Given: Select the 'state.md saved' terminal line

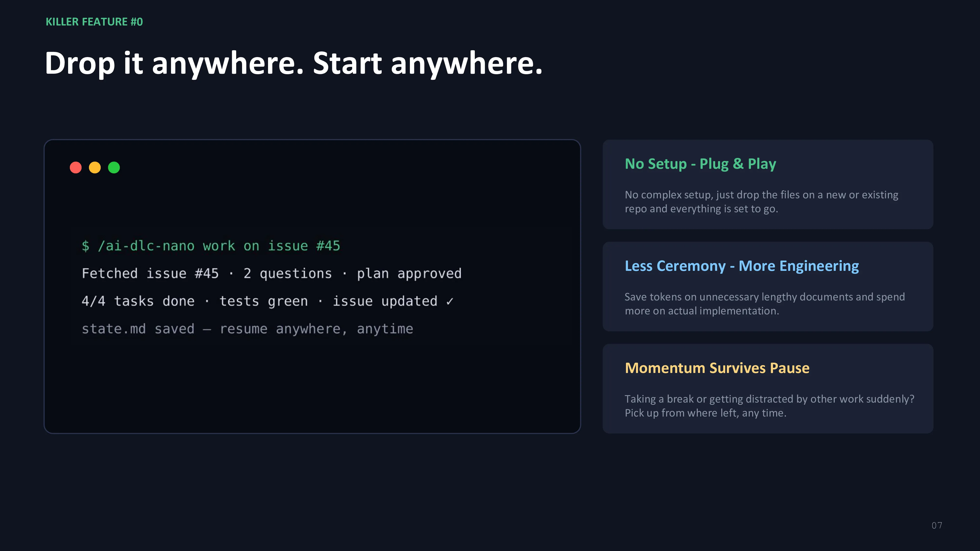Looking at the screenshot, I should coord(247,329).
